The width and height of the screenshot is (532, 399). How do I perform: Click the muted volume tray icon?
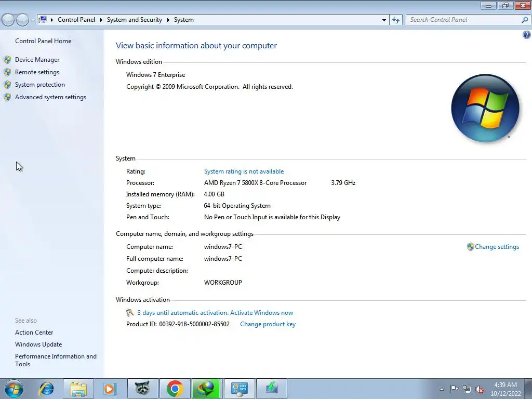click(x=480, y=389)
